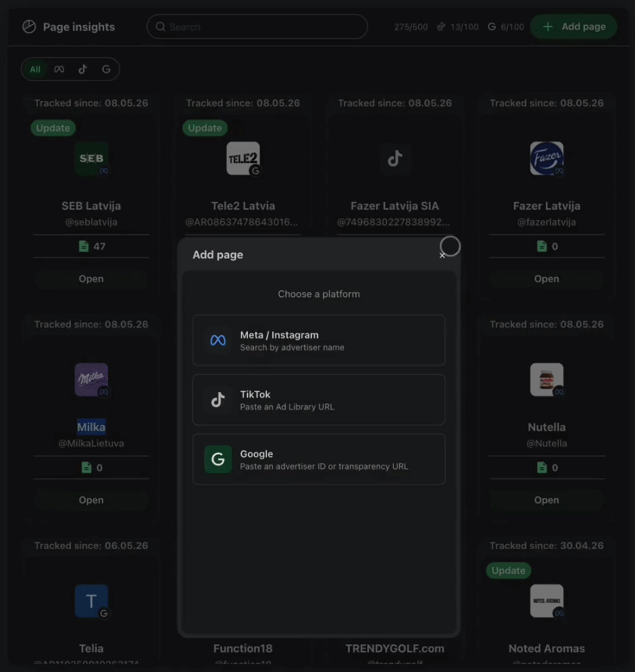Click the Noted Aromas title text
This screenshot has height=672, width=635.
coord(547,648)
